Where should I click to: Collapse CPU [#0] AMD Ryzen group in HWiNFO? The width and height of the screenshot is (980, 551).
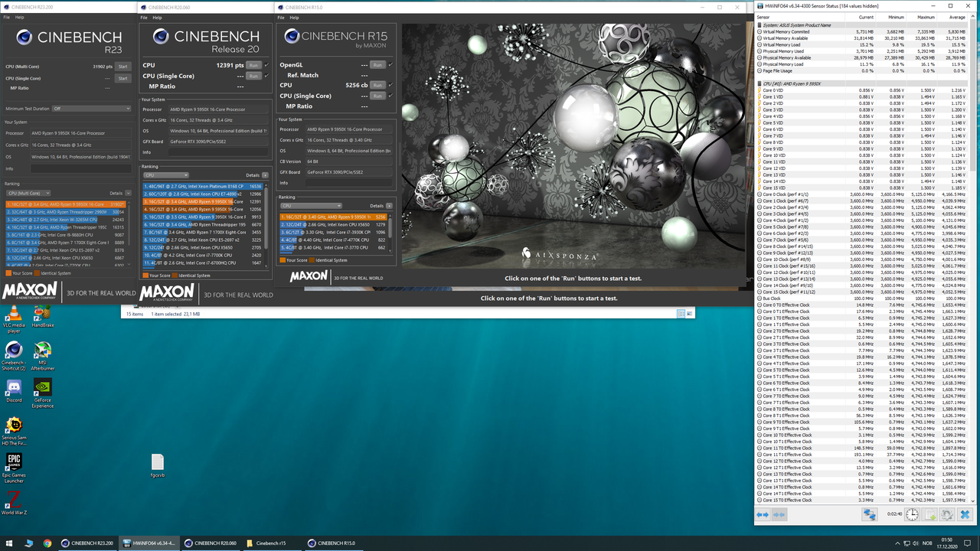[x=759, y=83]
